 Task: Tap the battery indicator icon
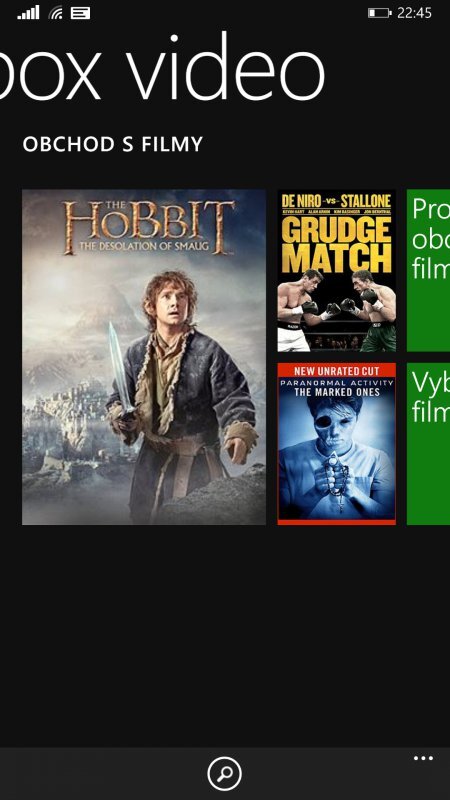380,13
